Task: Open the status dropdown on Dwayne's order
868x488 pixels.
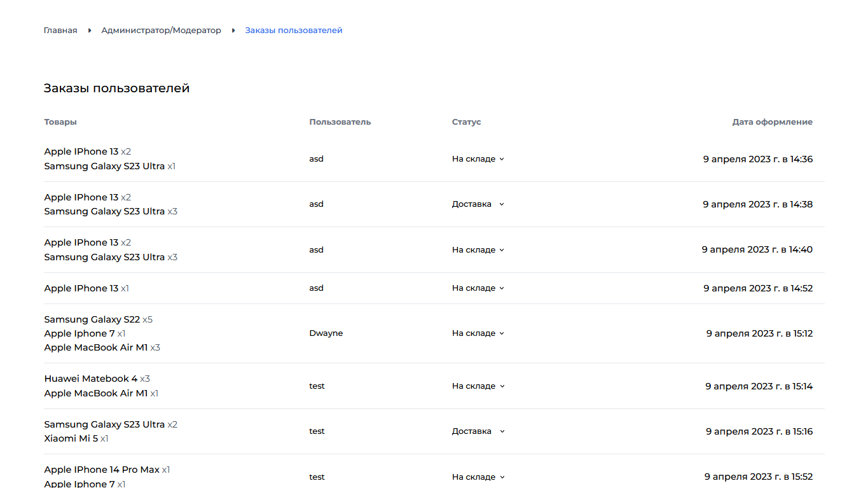Action: 478,333
